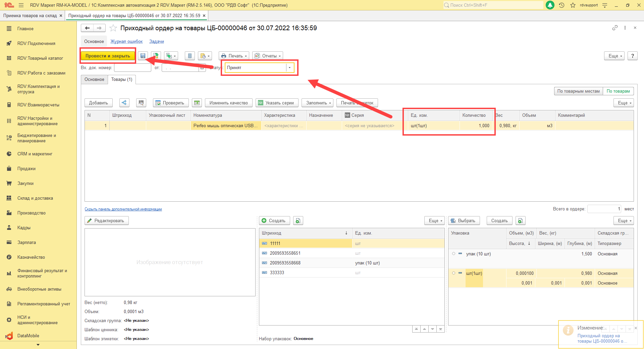This screenshot has width=644, height=349.
Task: Open the packaging panel Еще menu
Action: (x=624, y=220)
